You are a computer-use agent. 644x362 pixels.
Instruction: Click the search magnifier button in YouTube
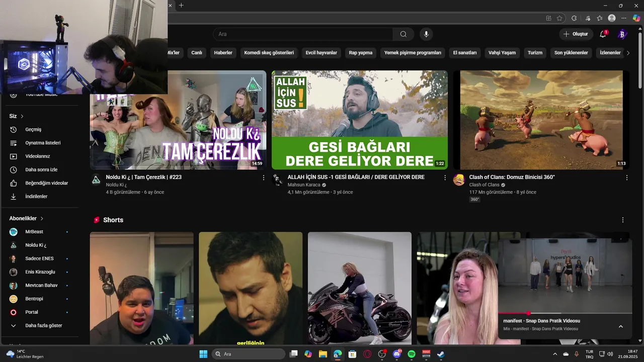(404, 34)
